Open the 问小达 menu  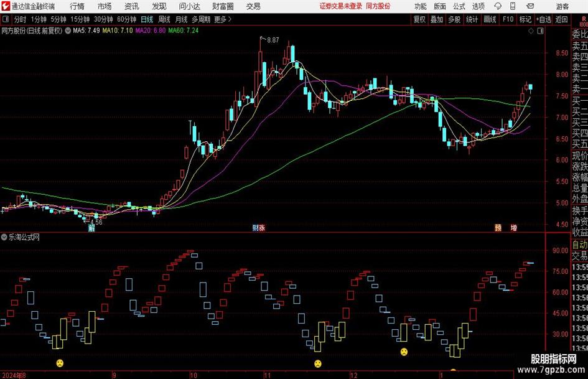pos(189,6)
